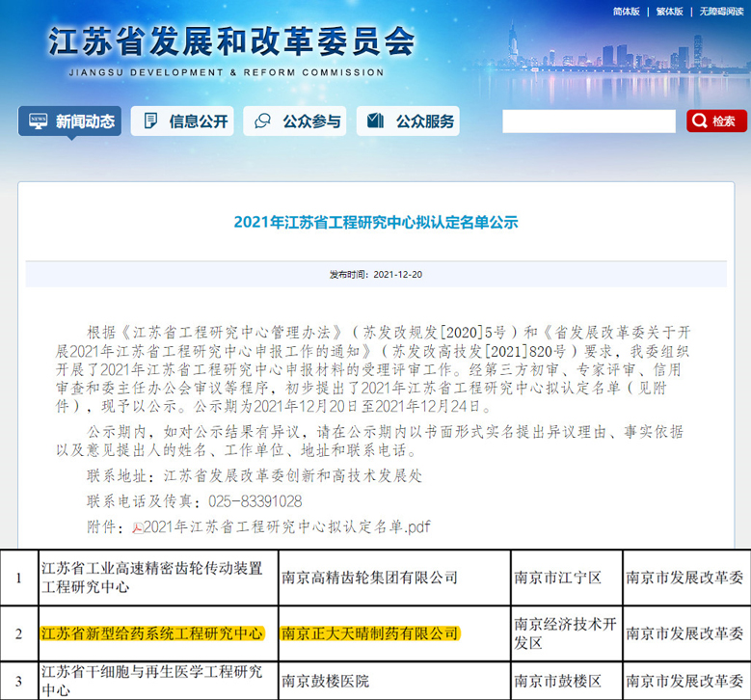This screenshot has width=751, height=700.
Task: Click the 公众服务 book icon
Action: click(376, 121)
